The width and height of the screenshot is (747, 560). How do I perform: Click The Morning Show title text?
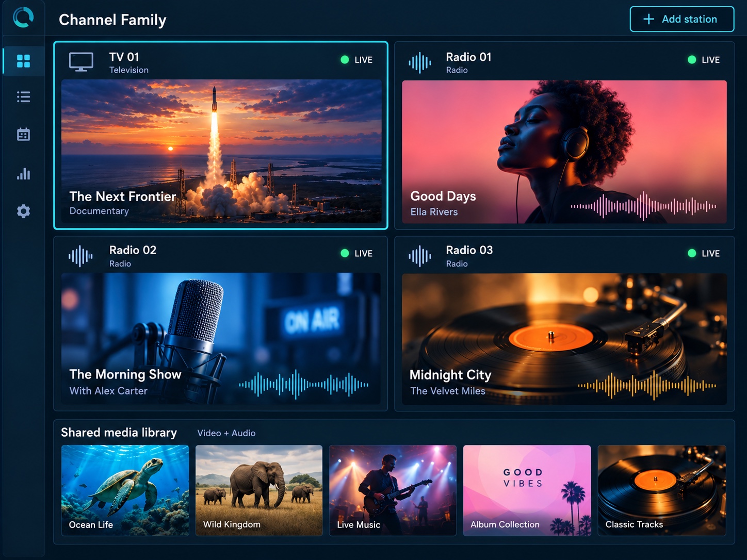coord(125,374)
